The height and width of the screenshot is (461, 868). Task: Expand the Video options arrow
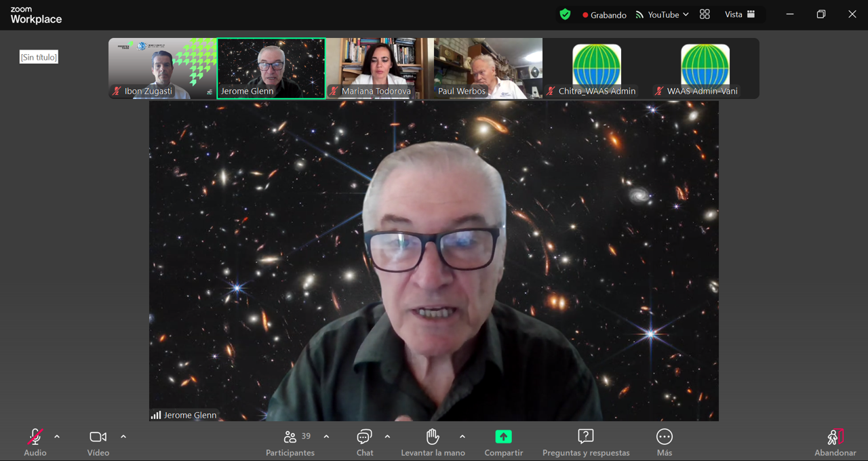coord(123,437)
